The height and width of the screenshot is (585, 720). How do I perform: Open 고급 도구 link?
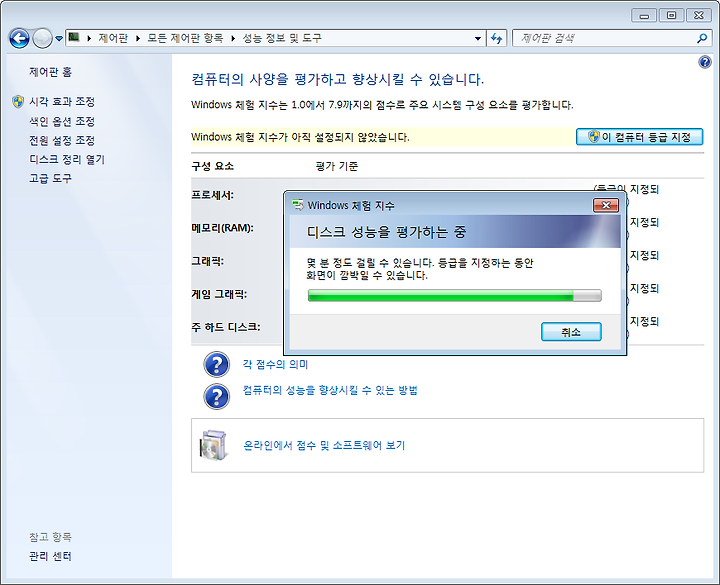[51, 178]
